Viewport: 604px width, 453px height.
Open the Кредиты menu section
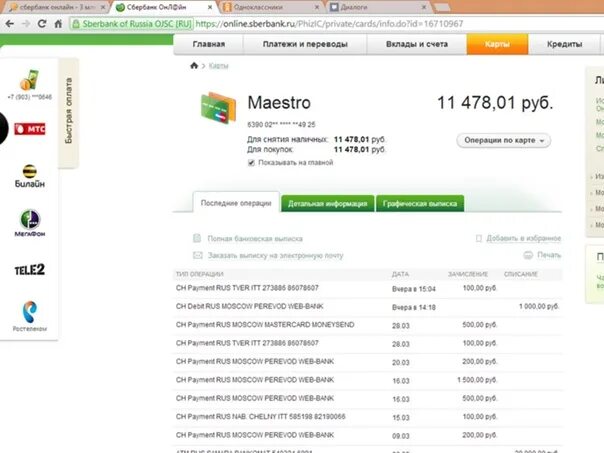coord(564,44)
